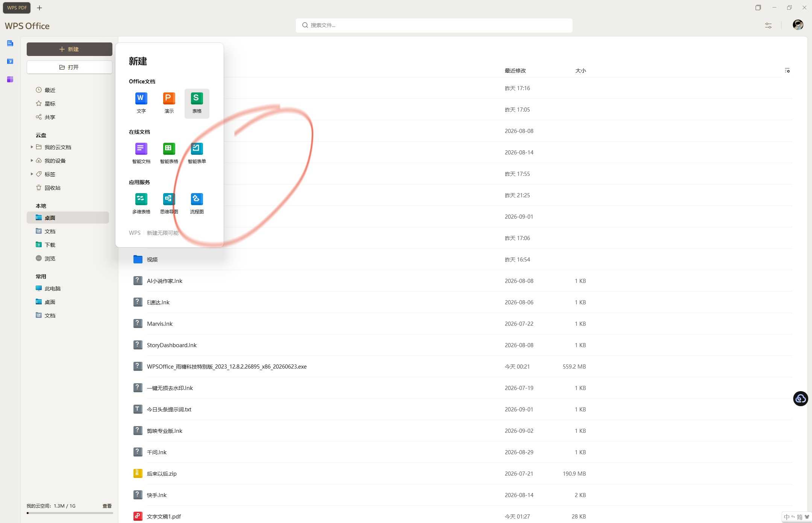
Task: Click the cloud storage usage bar
Action: (x=70, y=513)
